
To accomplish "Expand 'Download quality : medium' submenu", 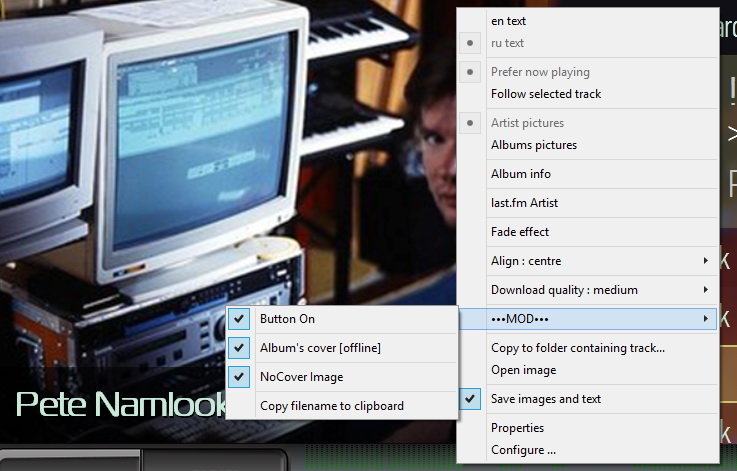I will click(x=588, y=290).
